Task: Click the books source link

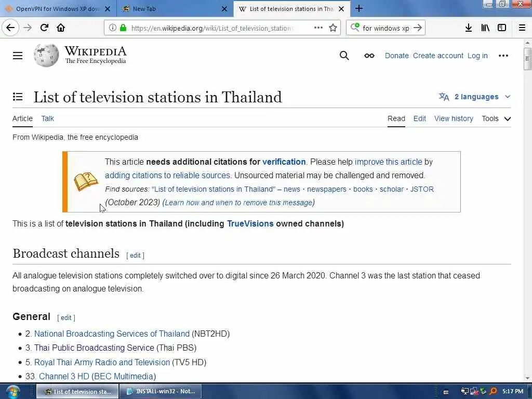Action: [363, 189]
